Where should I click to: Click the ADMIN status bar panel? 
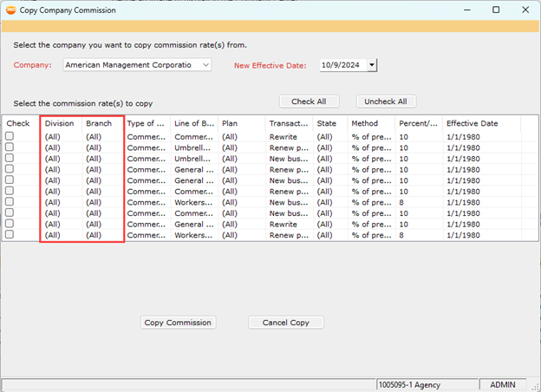[503, 384]
